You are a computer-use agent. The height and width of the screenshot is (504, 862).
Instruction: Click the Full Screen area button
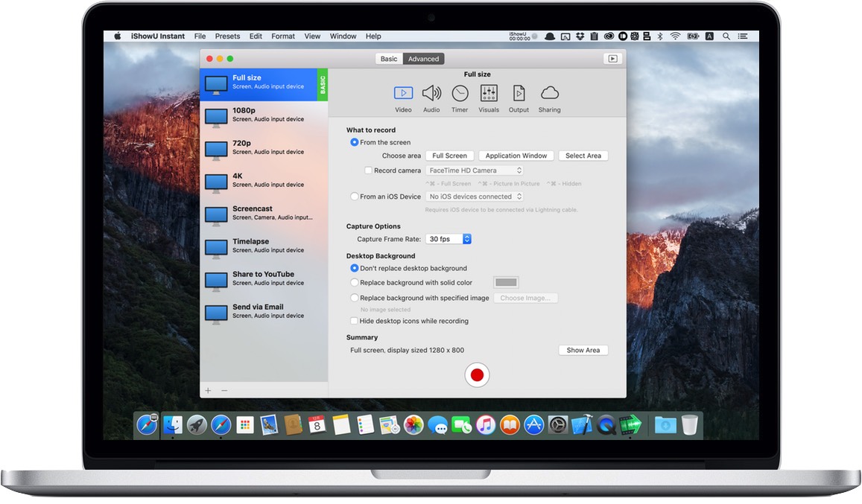[450, 156]
